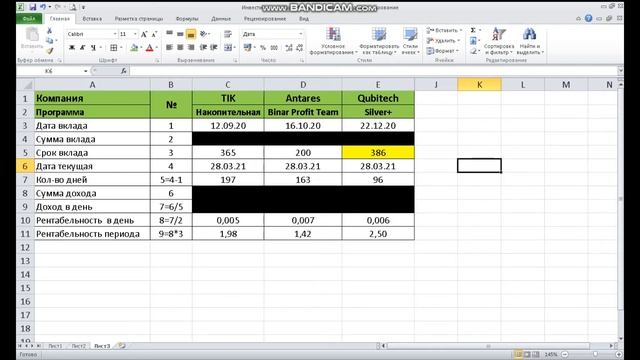This screenshot has height=360, width=640.
Task: Align cell text to middle
Action: click(180, 34)
